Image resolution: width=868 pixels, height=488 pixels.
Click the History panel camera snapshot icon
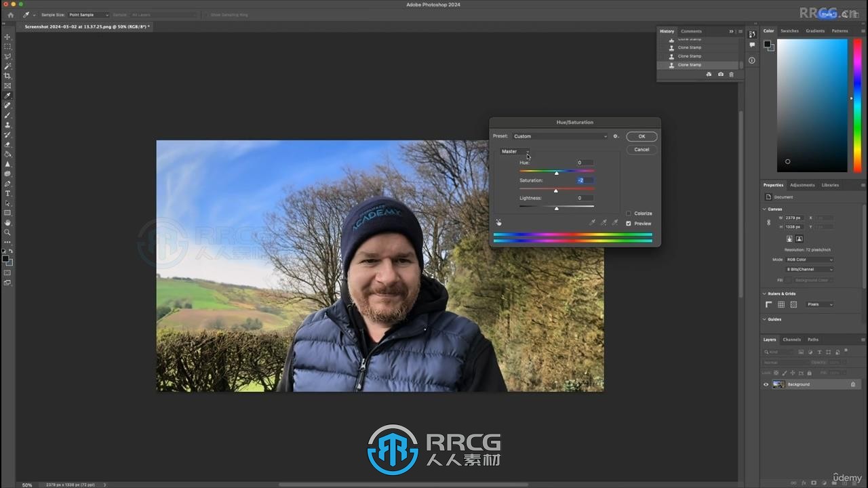720,75
